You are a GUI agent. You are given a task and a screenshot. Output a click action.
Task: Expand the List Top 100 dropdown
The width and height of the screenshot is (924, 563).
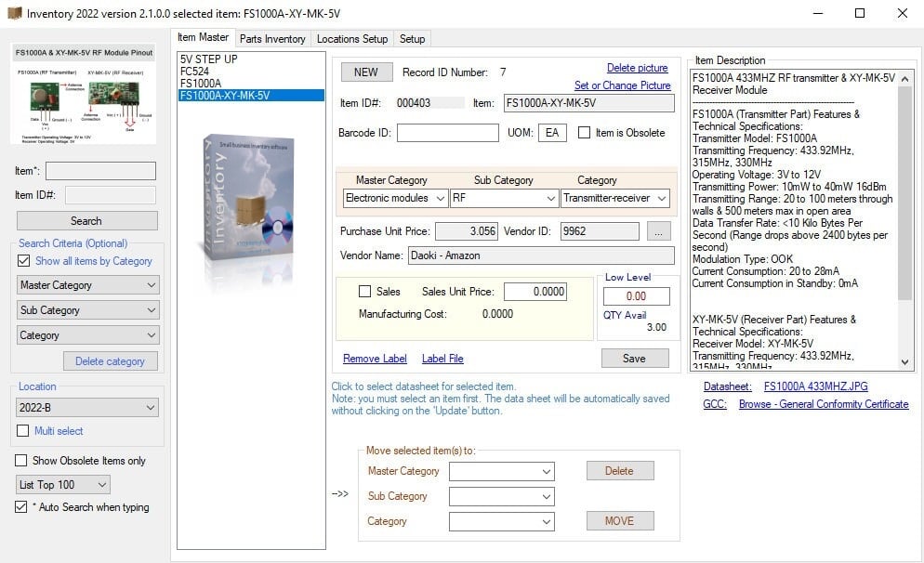click(x=63, y=485)
